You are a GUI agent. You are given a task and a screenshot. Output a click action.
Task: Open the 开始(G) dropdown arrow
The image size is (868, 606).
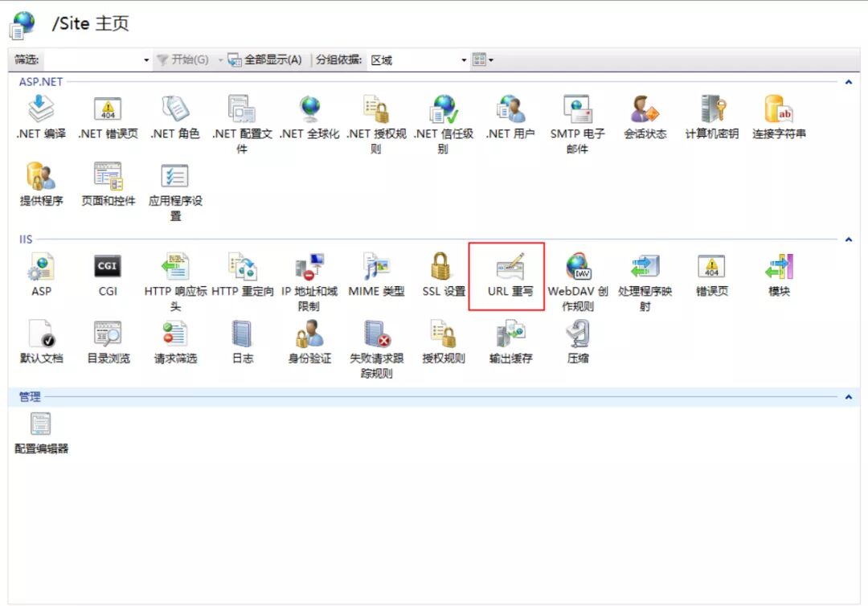click(x=219, y=59)
